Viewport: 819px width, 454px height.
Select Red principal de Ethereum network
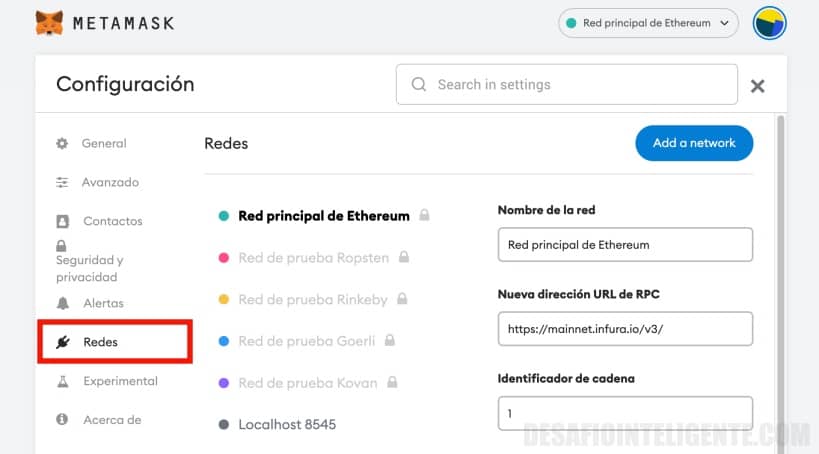[x=324, y=216]
